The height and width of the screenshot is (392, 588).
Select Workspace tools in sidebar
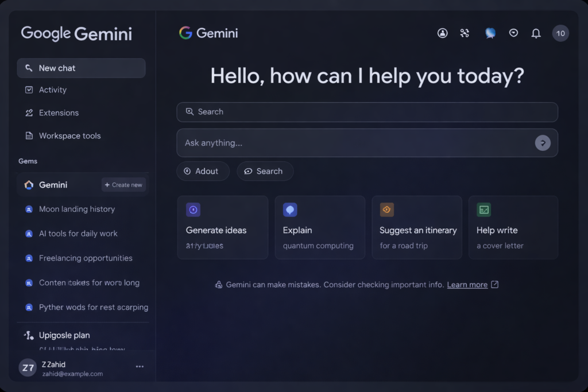69,136
